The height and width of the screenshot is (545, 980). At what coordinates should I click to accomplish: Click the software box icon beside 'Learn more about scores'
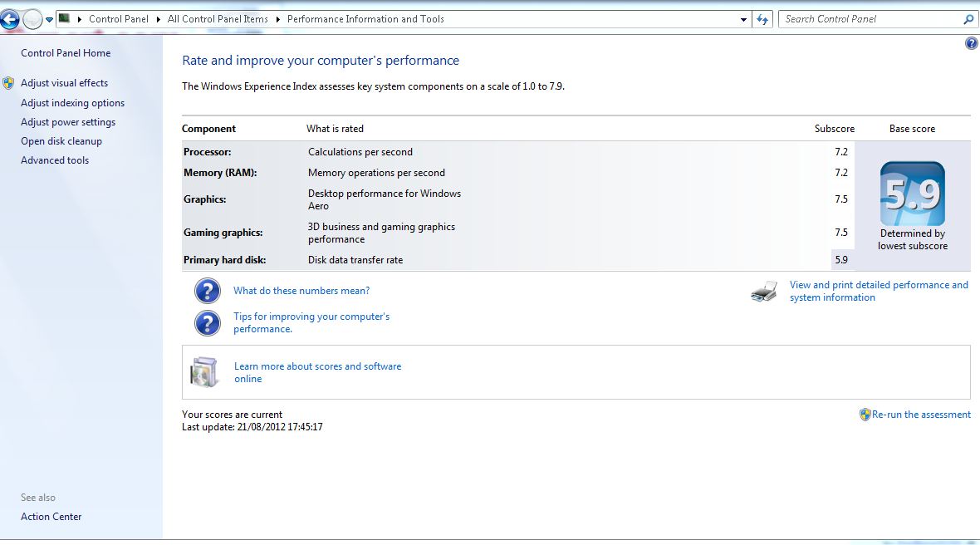(x=204, y=372)
